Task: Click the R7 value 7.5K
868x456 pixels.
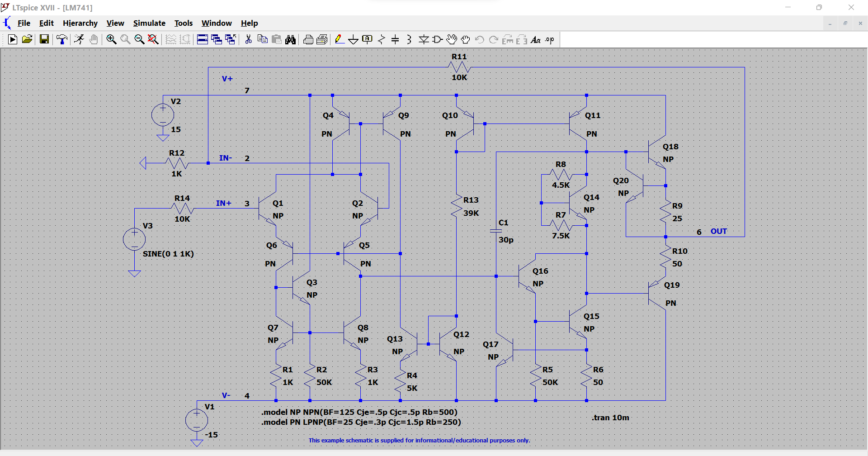Action: (561, 236)
